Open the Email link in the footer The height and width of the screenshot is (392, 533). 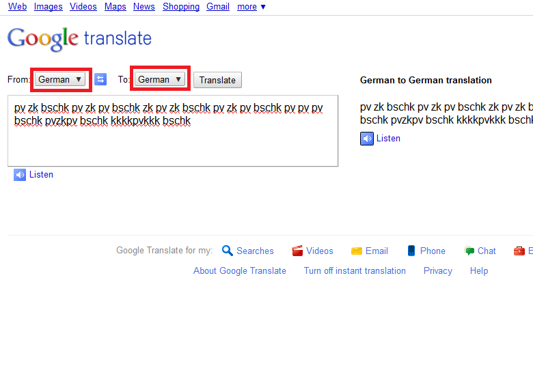click(377, 251)
